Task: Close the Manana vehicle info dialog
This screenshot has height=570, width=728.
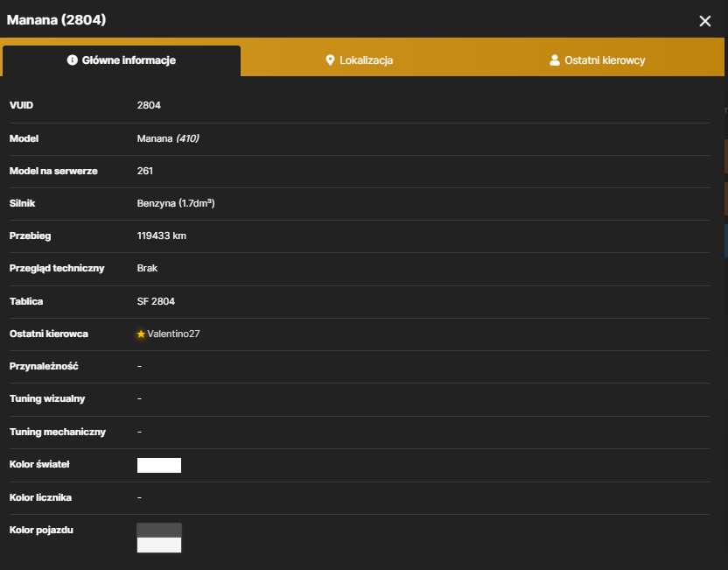Action: point(704,21)
